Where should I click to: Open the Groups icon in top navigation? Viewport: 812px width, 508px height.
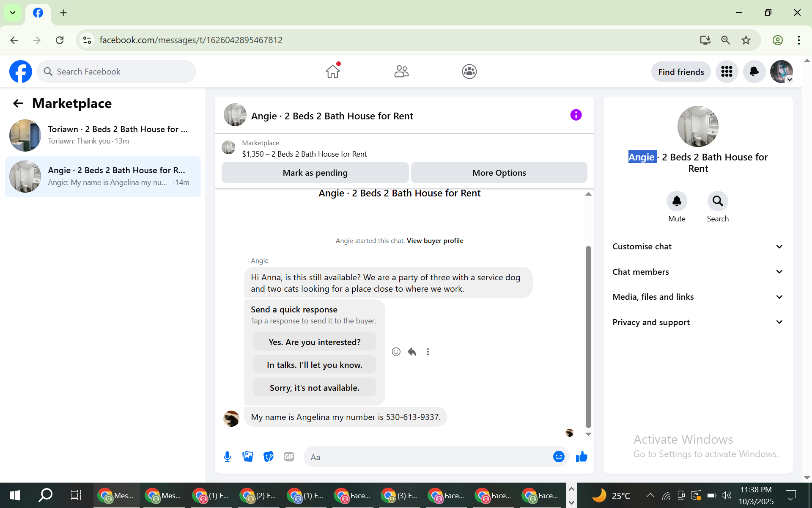[469, 71]
